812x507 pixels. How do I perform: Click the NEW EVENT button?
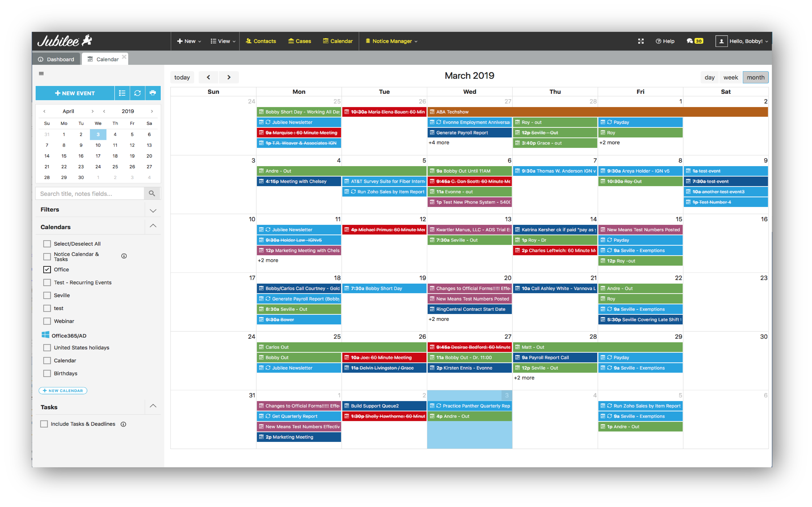[75, 93]
